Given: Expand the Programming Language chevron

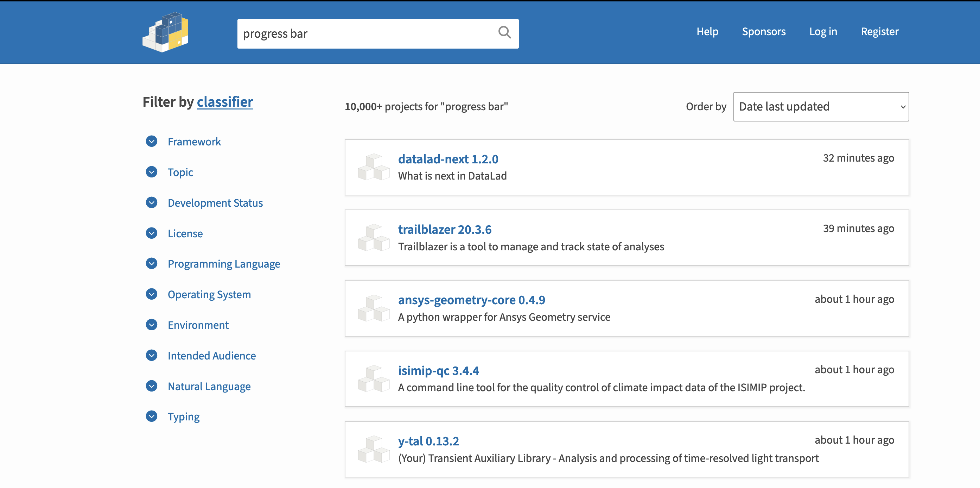Looking at the screenshot, I should tap(152, 263).
